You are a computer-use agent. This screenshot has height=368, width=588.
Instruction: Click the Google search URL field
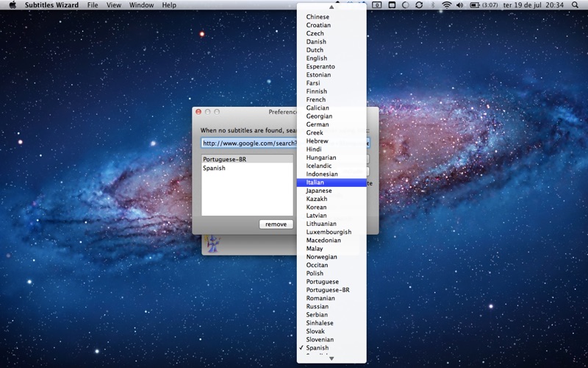point(285,143)
